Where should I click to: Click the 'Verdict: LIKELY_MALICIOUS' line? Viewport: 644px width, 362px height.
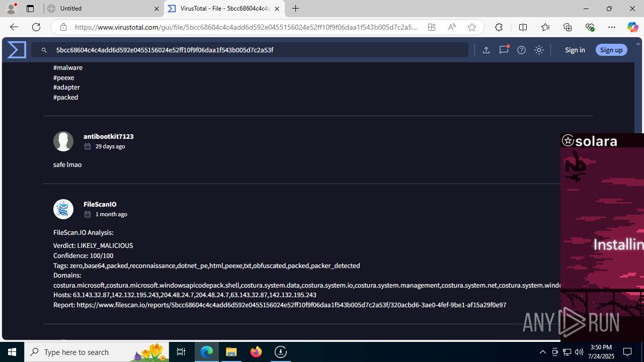[x=93, y=245]
